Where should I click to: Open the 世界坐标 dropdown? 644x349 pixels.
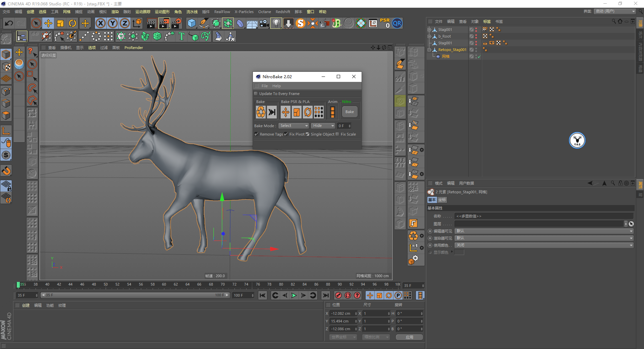click(343, 337)
